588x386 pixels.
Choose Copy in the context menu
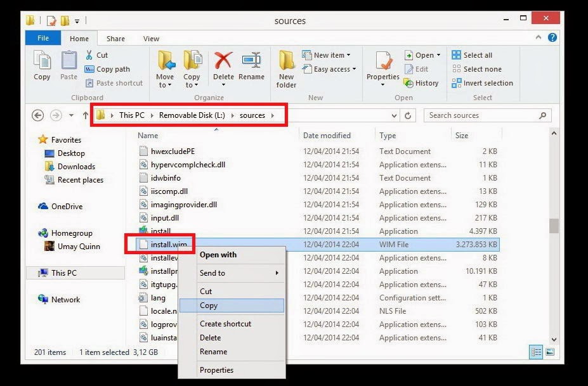232,306
